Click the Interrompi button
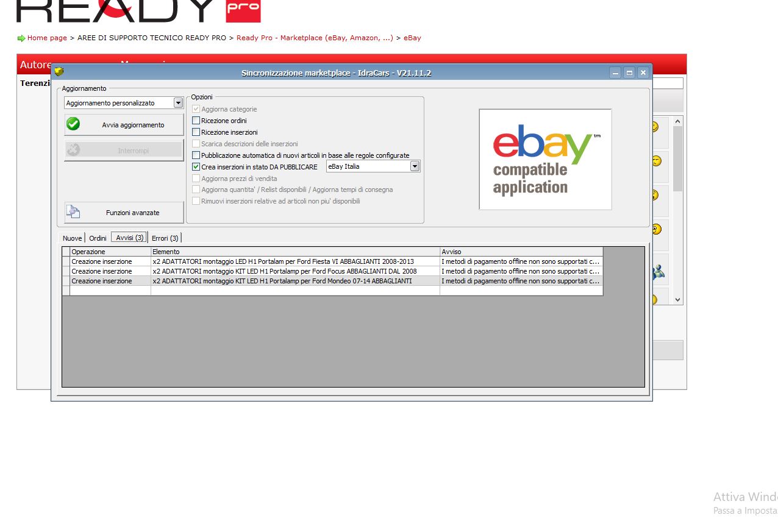This screenshot has width=778, height=532. [x=124, y=151]
